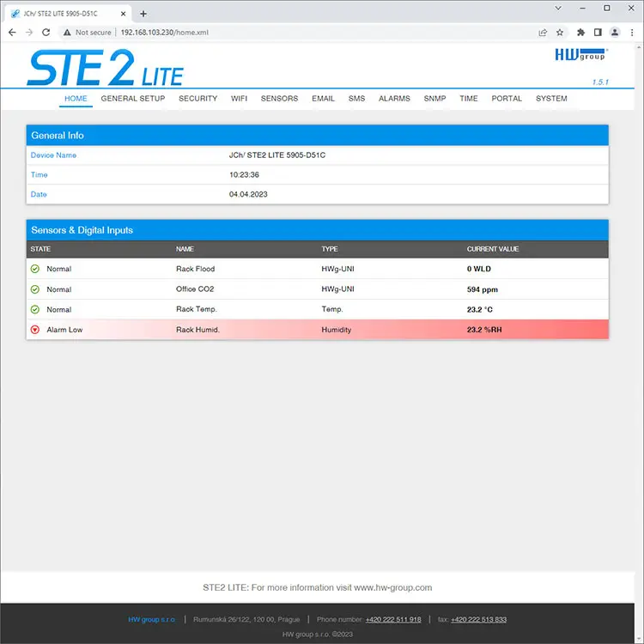The image size is (644, 644).
Task: Open a new browser tab
Action: tap(143, 14)
